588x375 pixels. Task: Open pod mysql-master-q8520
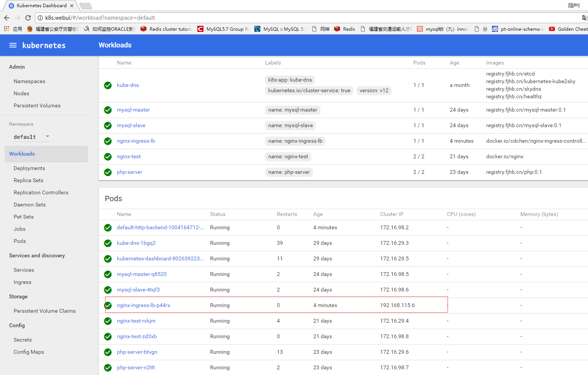[x=142, y=274]
